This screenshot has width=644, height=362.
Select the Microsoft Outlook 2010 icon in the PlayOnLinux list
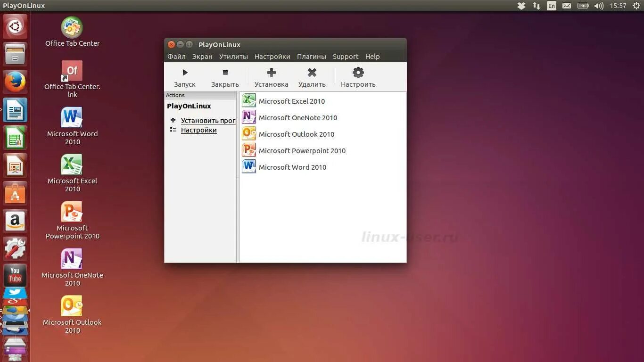248,133
